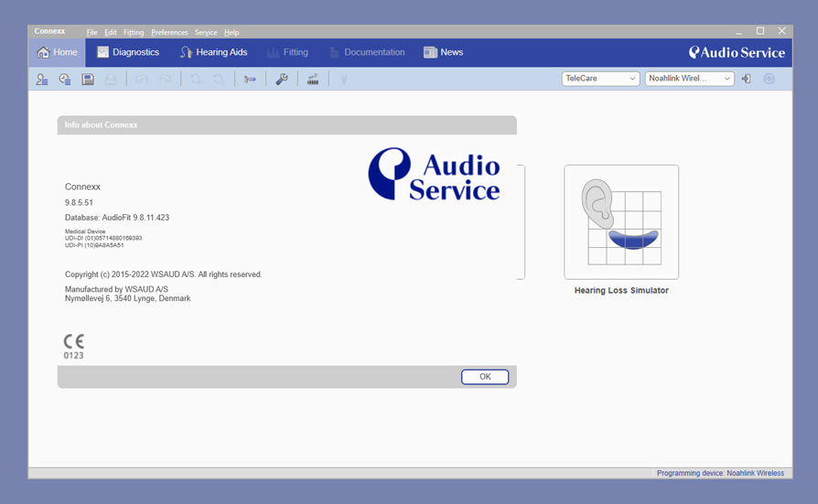The height and width of the screenshot is (504, 818).
Task: Switch to the Hearing Aids tab
Action: [x=213, y=52]
